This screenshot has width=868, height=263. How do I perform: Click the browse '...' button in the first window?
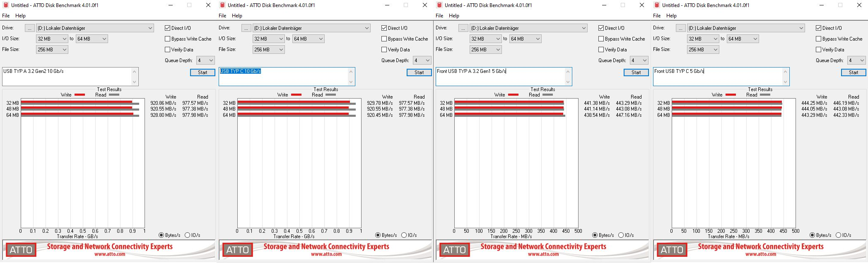click(x=30, y=28)
